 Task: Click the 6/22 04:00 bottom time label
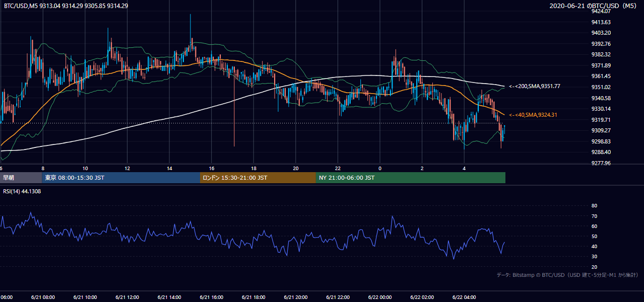click(x=464, y=297)
